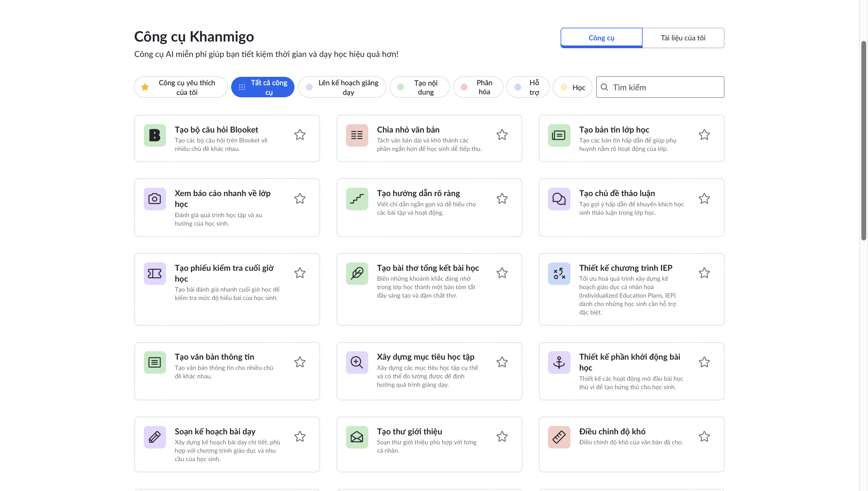Click the Blooket B icon

point(155,135)
